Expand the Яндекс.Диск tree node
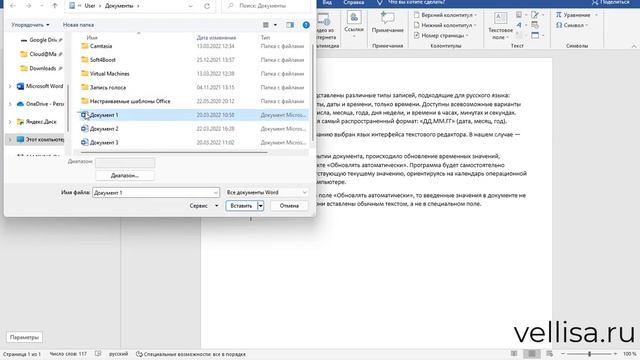Screen dimensions: 640x360 point(10,122)
